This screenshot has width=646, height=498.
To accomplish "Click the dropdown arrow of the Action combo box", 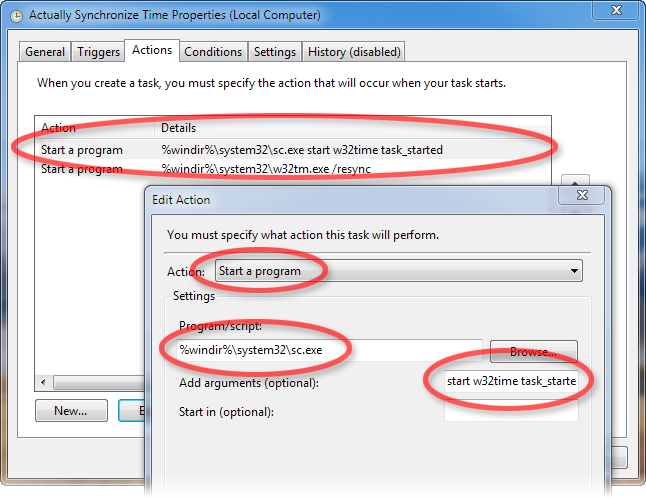I will [x=573, y=271].
